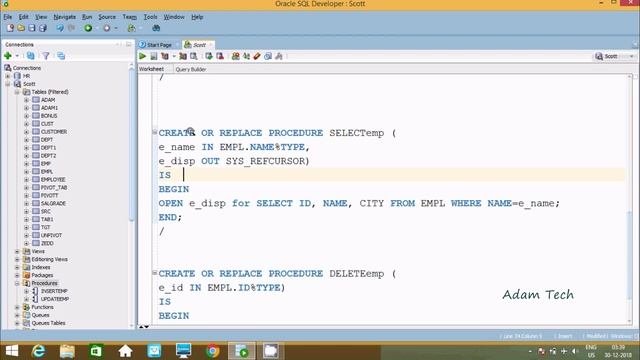Switch to the Query Builder tab

coord(191,69)
